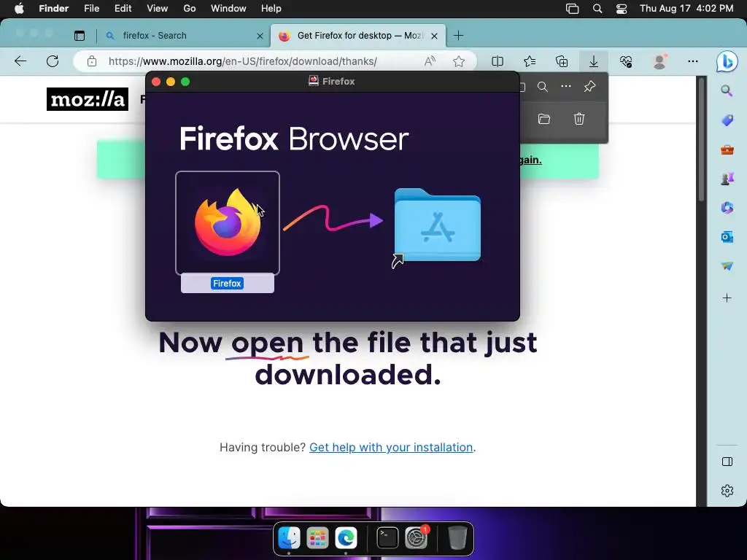
Task: Click the Edge back arrow button
Action: point(20,61)
